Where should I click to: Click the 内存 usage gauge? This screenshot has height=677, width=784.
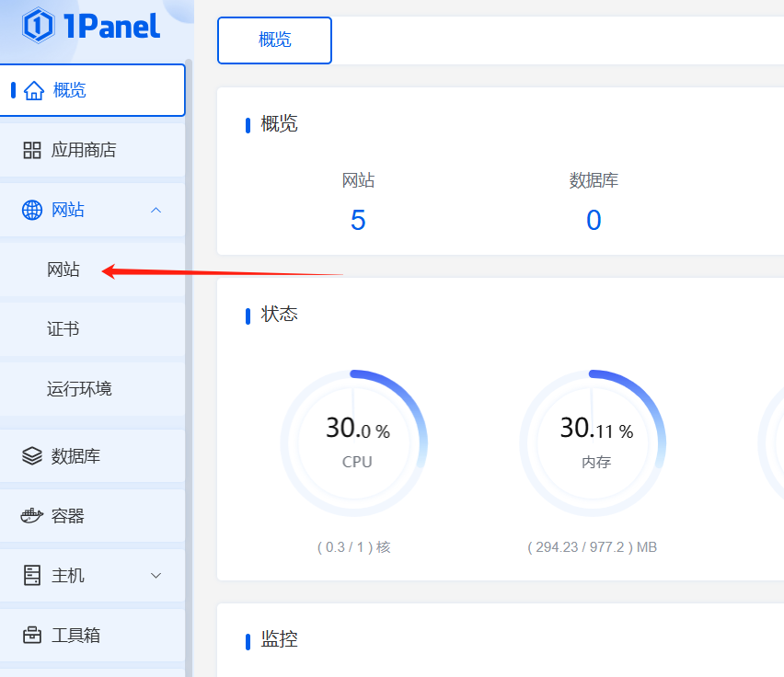point(593,442)
